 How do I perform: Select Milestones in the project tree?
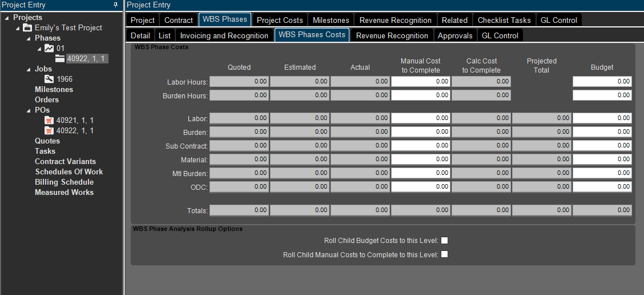point(54,89)
